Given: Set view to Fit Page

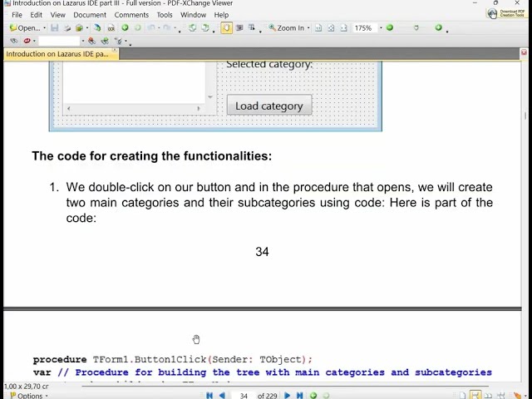Looking at the screenshot, I should [x=331, y=27].
